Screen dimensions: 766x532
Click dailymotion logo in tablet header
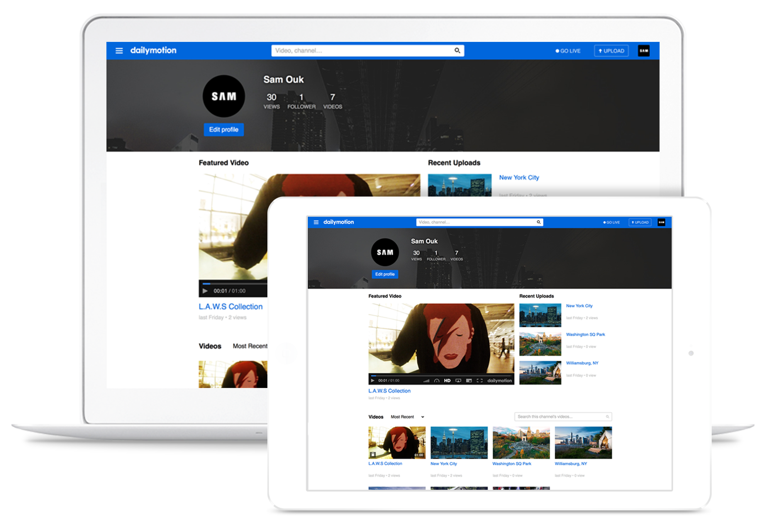point(338,222)
